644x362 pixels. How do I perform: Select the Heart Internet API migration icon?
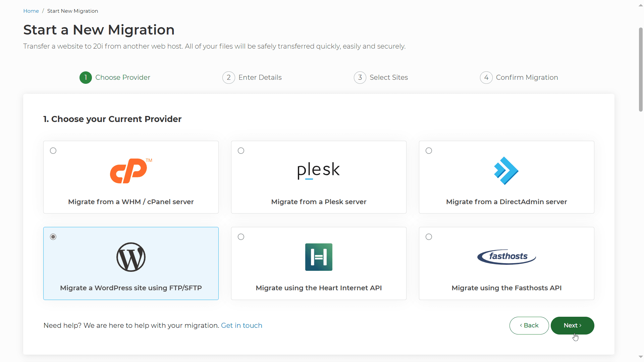318,257
